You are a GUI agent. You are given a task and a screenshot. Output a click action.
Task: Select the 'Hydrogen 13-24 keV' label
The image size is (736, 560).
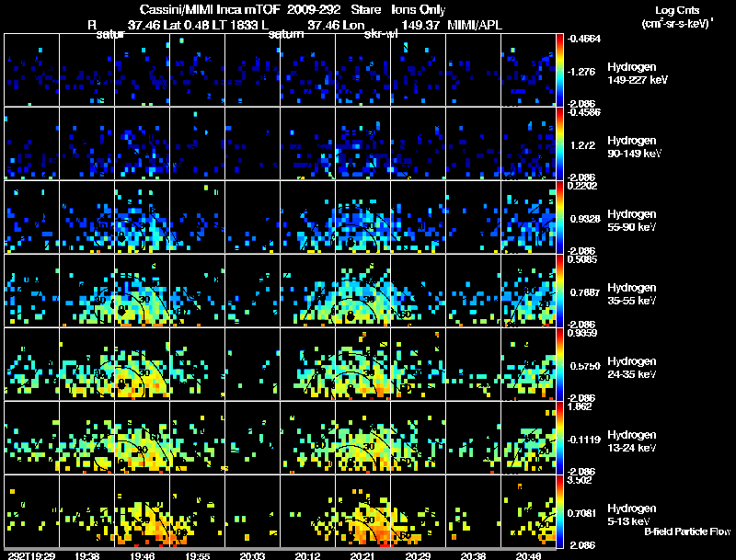(632, 441)
